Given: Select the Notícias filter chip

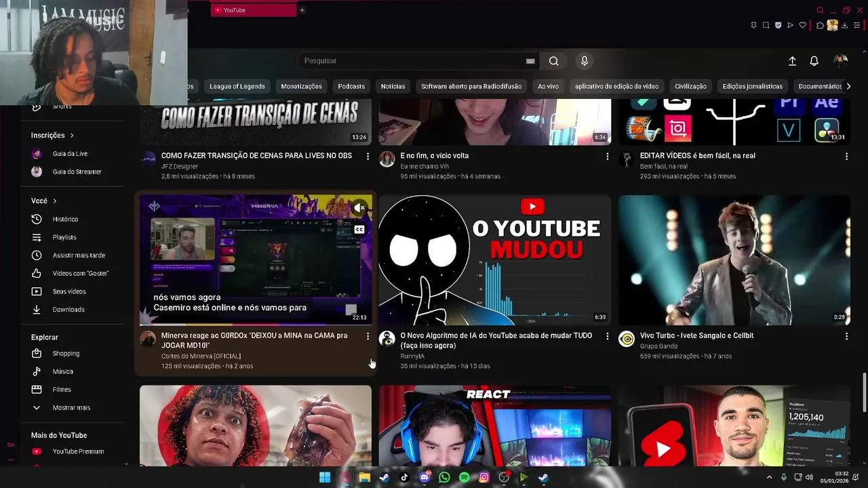Looking at the screenshot, I should click(x=393, y=86).
